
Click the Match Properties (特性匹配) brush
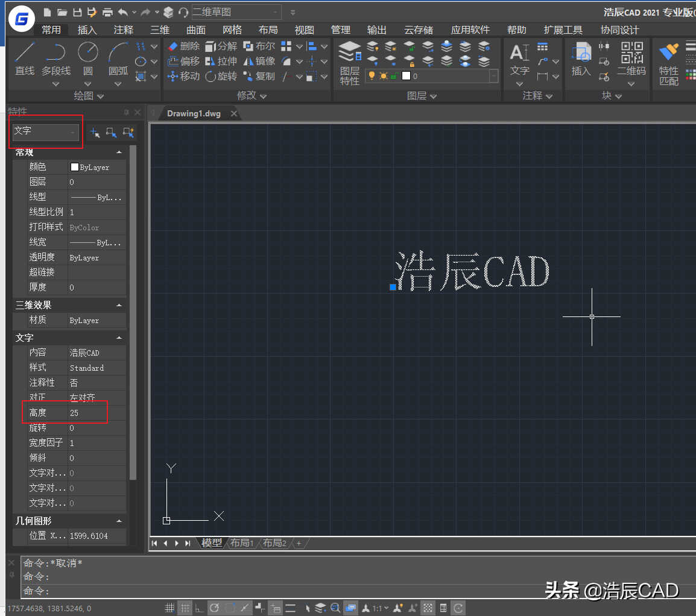pyautogui.click(x=668, y=64)
